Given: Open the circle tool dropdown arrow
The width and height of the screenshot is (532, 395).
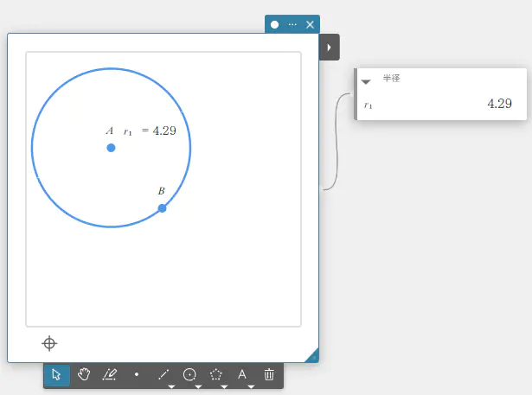Looking at the screenshot, I should pyautogui.click(x=197, y=386).
